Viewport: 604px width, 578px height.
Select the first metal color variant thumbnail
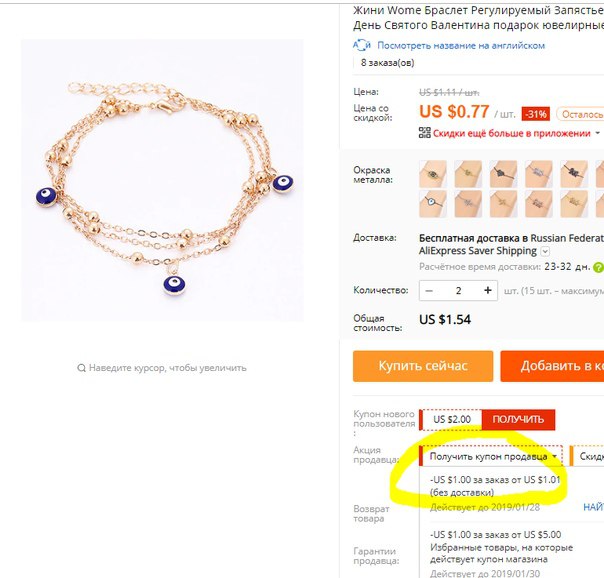click(x=433, y=174)
